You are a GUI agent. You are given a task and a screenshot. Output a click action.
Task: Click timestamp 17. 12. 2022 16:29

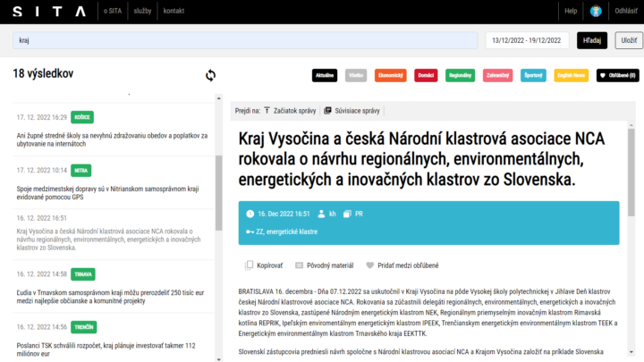41,117
